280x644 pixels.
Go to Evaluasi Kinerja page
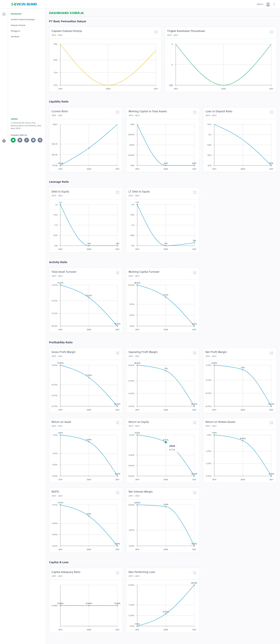18,25
